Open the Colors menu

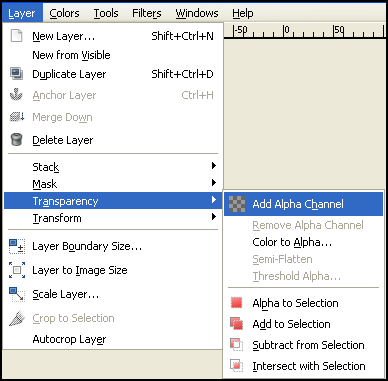pos(64,13)
